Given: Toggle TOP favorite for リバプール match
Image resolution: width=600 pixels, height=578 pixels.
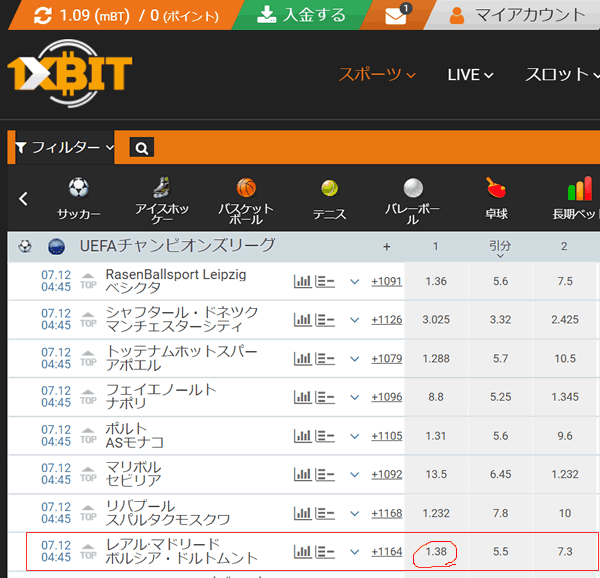Looking at the screenshot, I should click(88, 513).
